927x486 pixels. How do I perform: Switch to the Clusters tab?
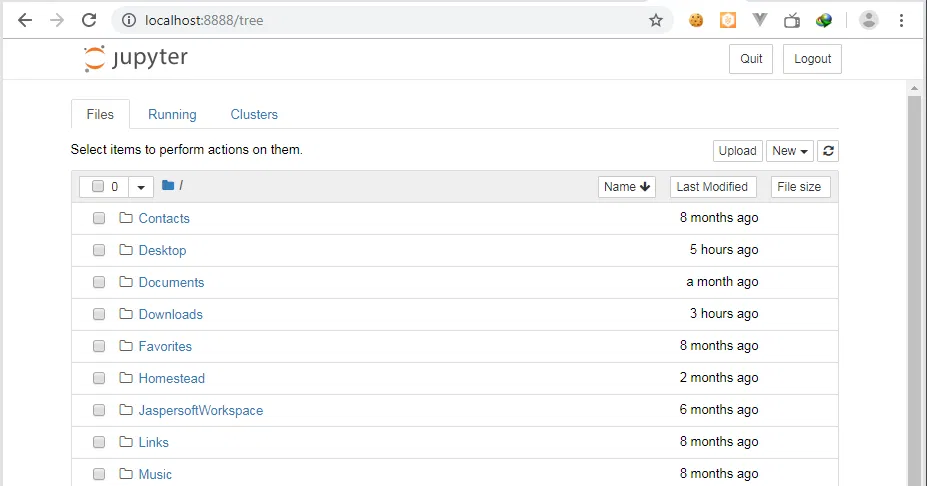pyautogui.click(x=254, y=114)
